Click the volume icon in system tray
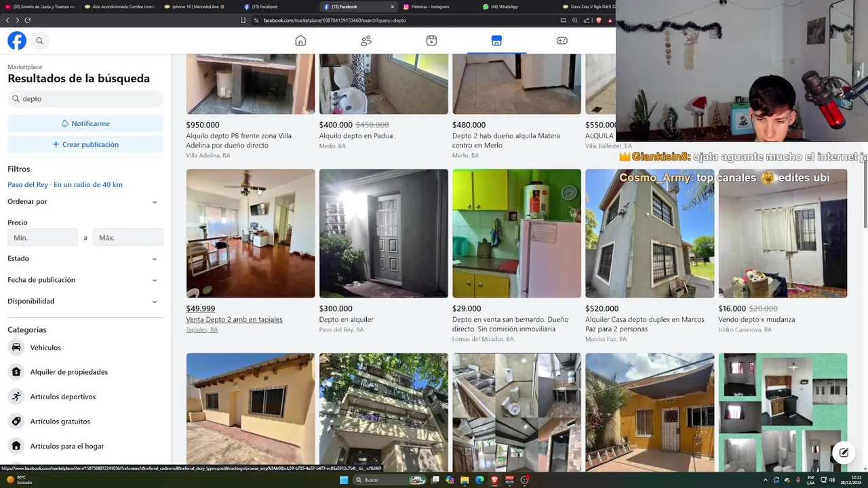Screen dimensions: 868x488 click(x=832, y=480)
